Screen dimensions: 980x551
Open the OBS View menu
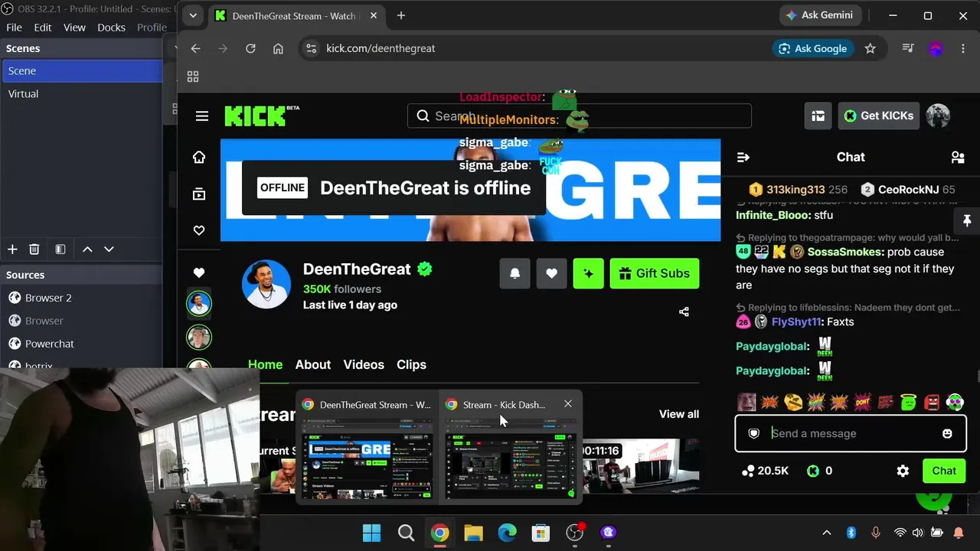[74, 27]
